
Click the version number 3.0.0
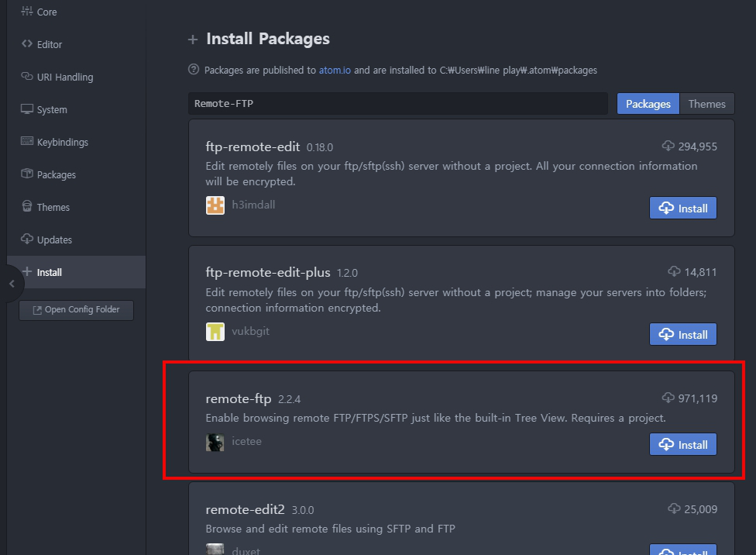(x=303, y=510)
